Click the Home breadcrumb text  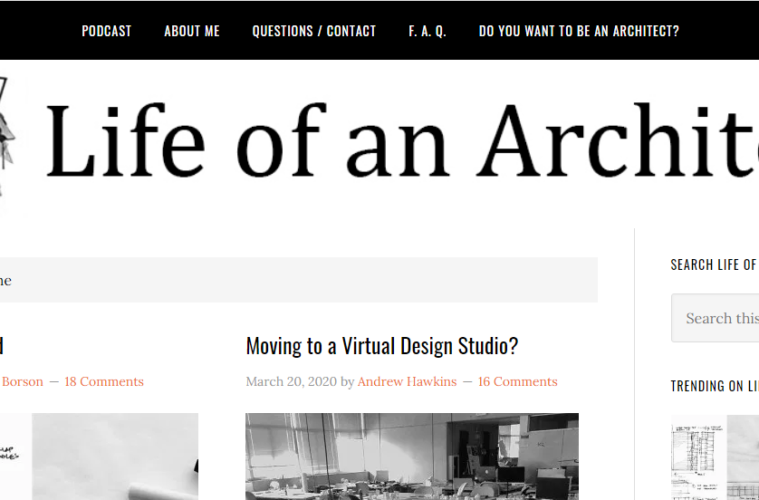pos(5,281)
